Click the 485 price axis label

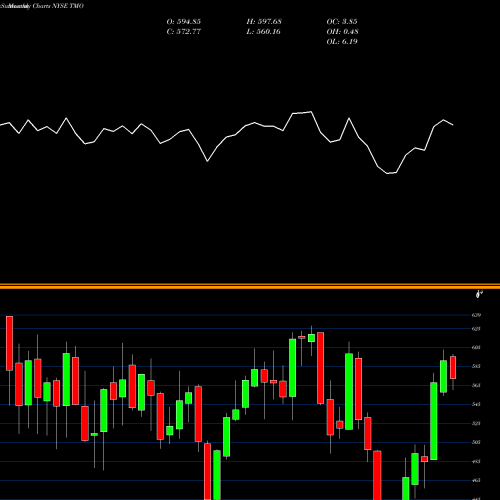click(476, 461)
